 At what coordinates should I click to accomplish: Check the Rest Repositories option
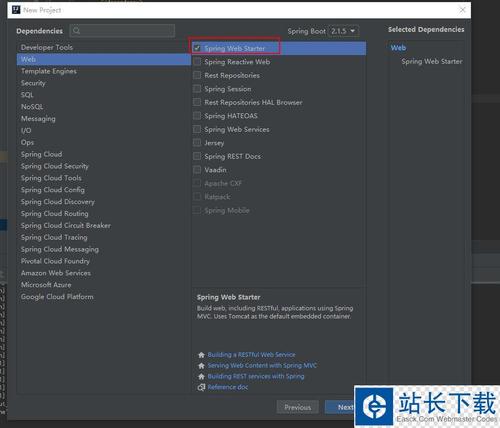click(x=197, y=75)
